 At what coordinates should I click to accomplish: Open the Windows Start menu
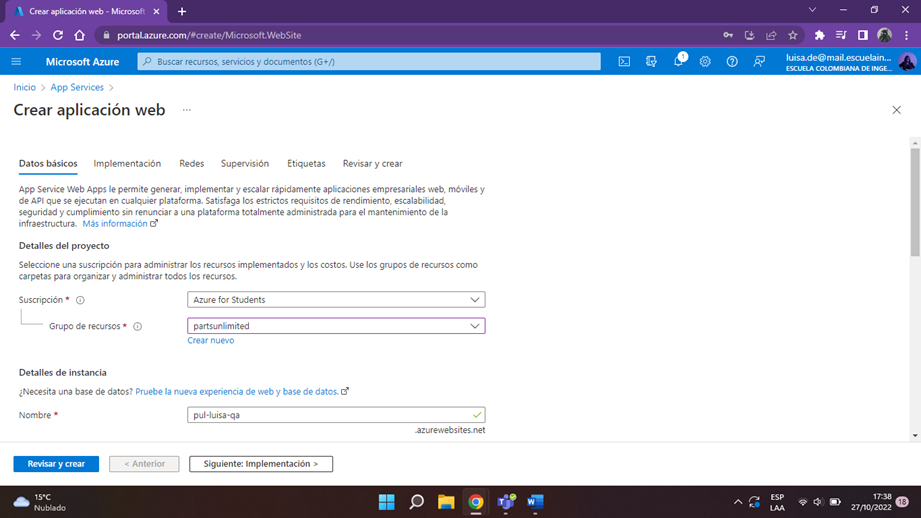(386, 502)
